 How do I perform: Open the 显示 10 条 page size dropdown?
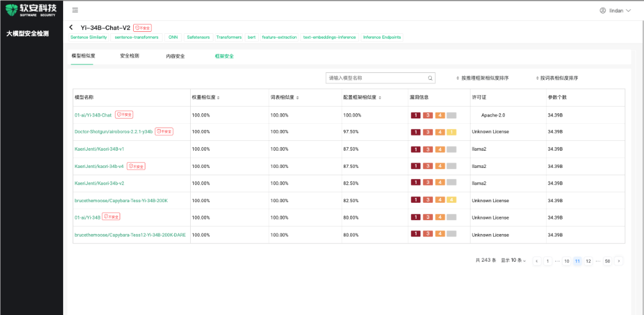[513, 260]
